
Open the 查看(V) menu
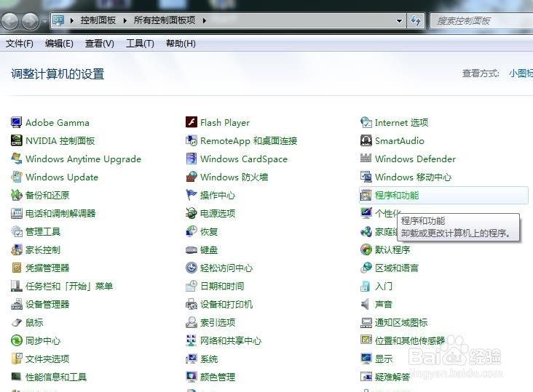pyautogui.click(x=99, y=44)
